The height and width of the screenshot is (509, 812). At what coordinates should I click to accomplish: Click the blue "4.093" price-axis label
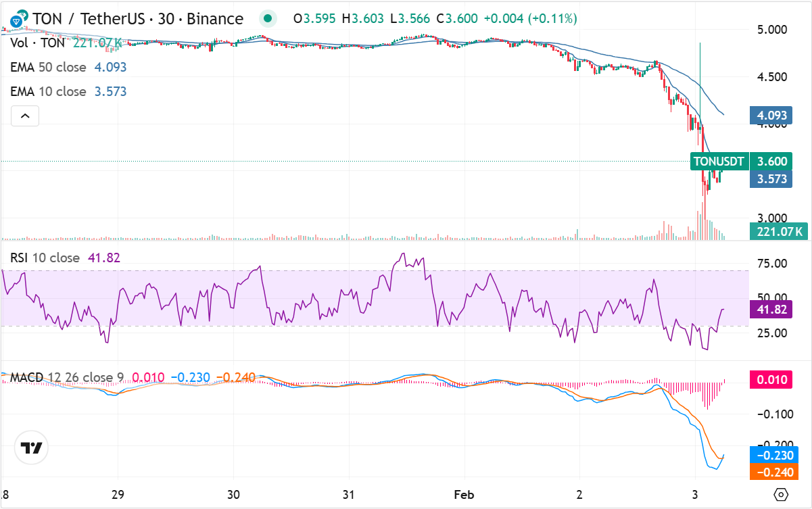pyautogui.click(x=771, y=115)
